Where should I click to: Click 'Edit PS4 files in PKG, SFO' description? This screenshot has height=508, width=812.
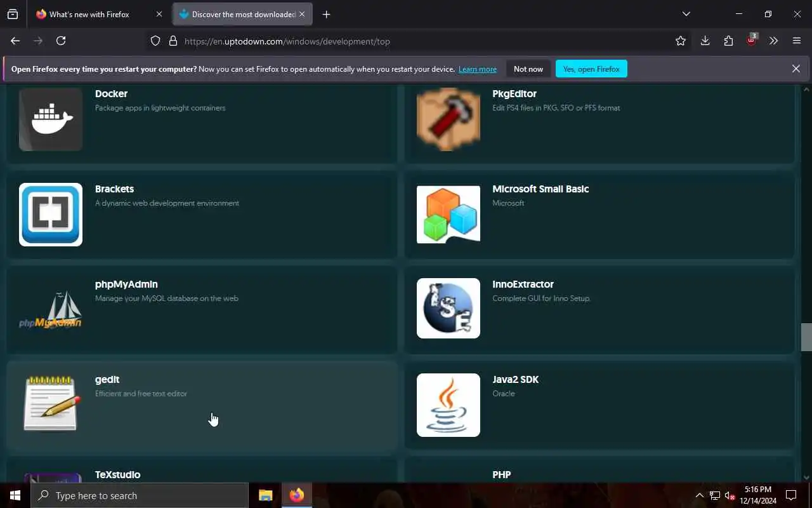click(x=556, y=108)
